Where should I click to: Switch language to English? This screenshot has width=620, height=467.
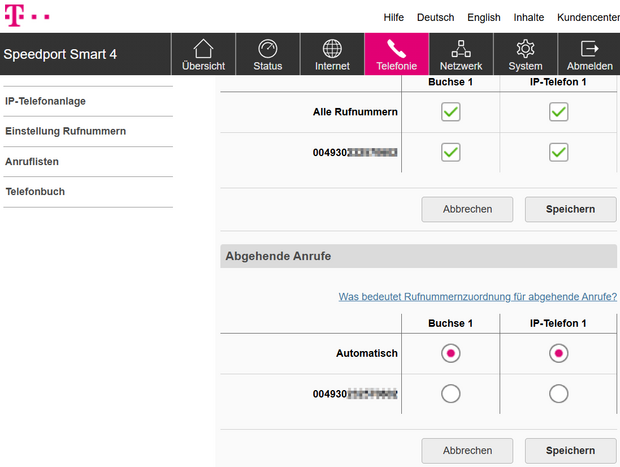point(484,18)
